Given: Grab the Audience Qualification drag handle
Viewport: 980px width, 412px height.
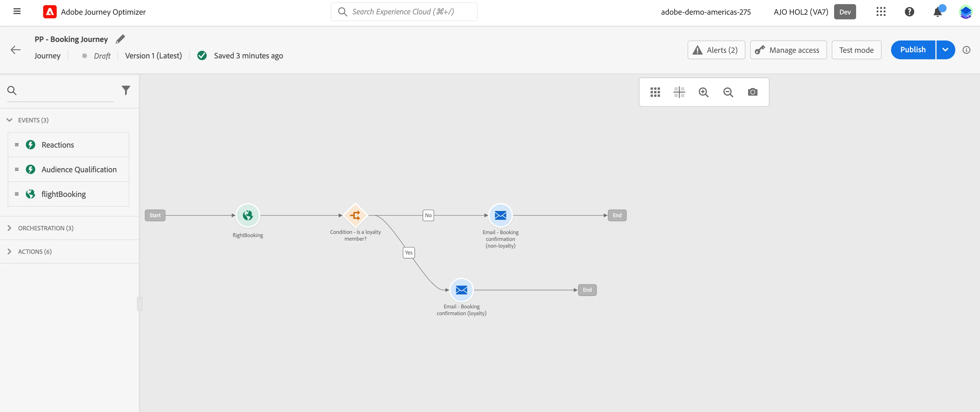Looking at the screenshot, I should click(17, 169).
